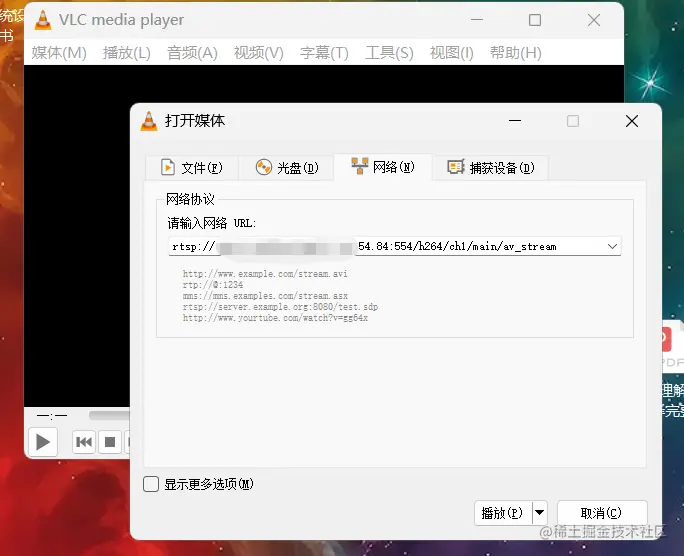Click the VLC seek bar slider
This screenshot has width=684, height=556.
[109, 415]
